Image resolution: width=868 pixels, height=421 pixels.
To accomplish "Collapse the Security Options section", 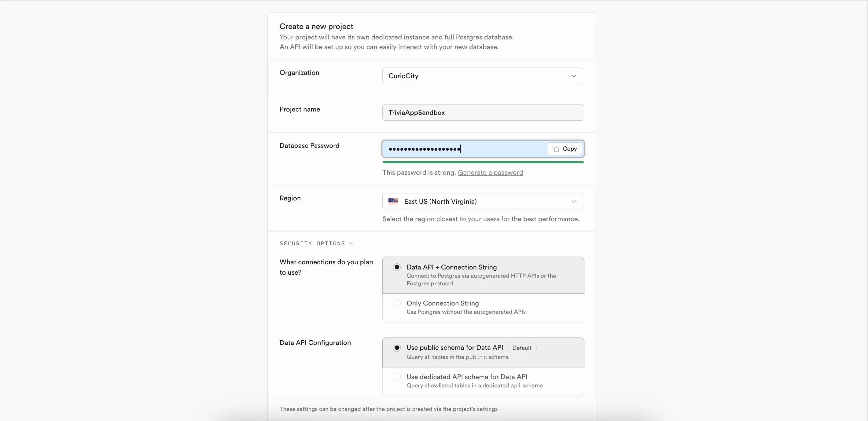I will click(x=312, y=243).
